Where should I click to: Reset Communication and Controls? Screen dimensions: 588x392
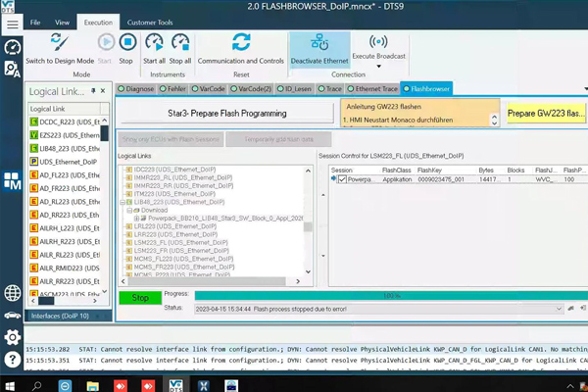240,47
